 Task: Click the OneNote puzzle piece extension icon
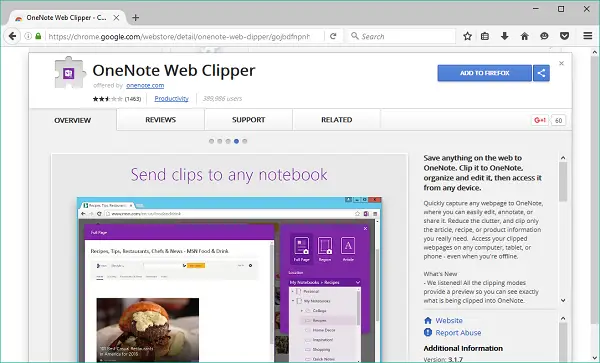(69, 73)
